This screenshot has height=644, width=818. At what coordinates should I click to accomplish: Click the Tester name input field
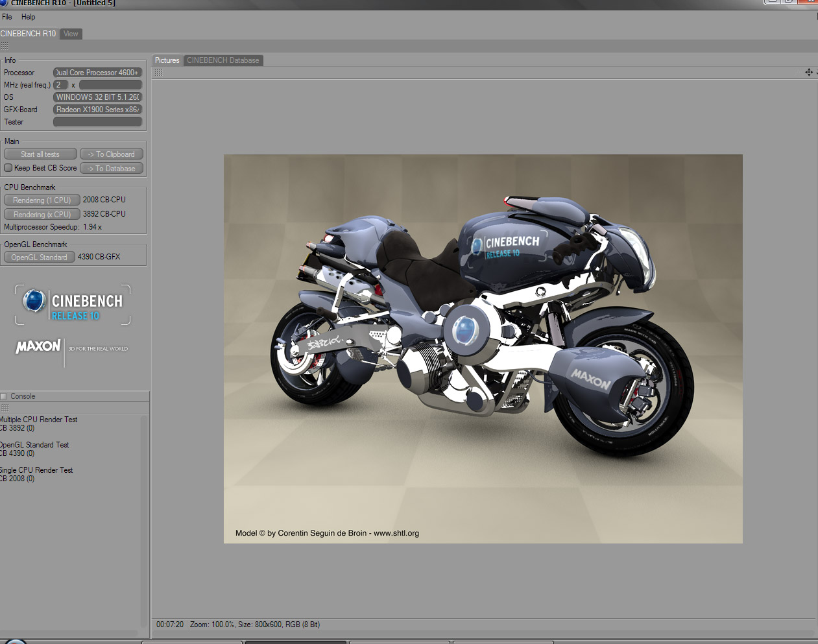tap(97, 122)
